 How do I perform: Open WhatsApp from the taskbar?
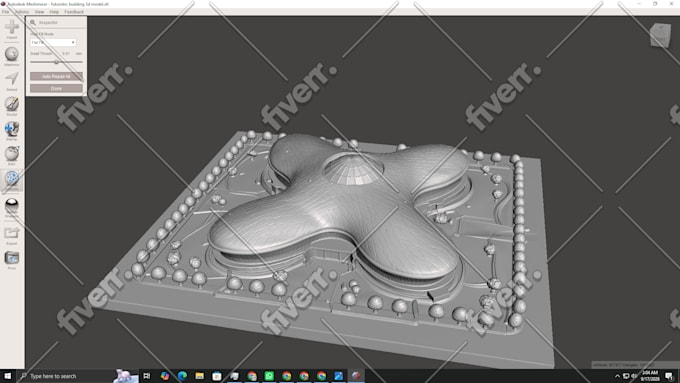pyautogui.click(x=269, y=376)
